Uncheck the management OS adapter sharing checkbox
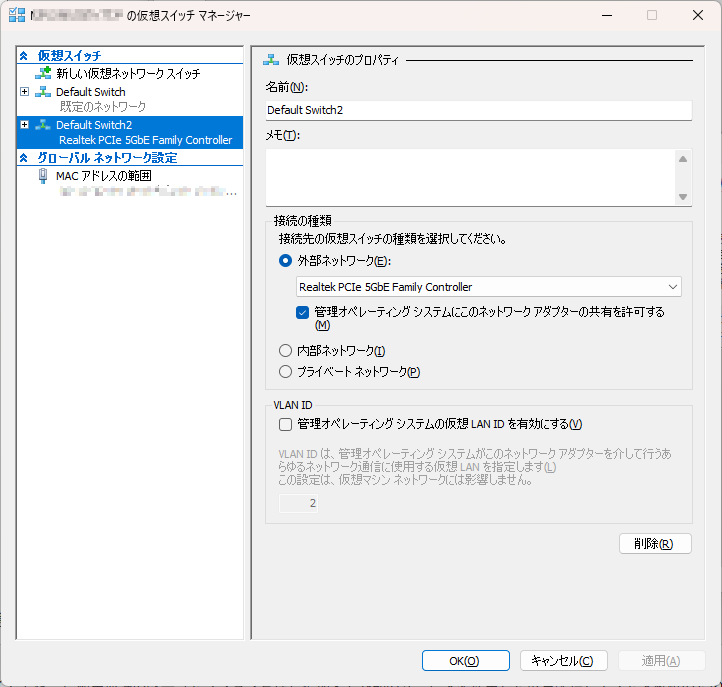This screenshot has width=722, height=687. (x=303, y=312)
